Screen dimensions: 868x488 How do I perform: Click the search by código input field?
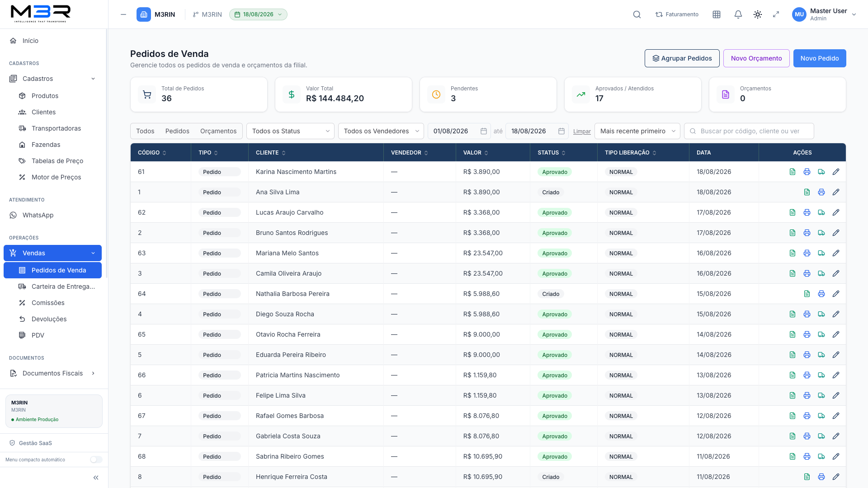click(x=749, y=131)
